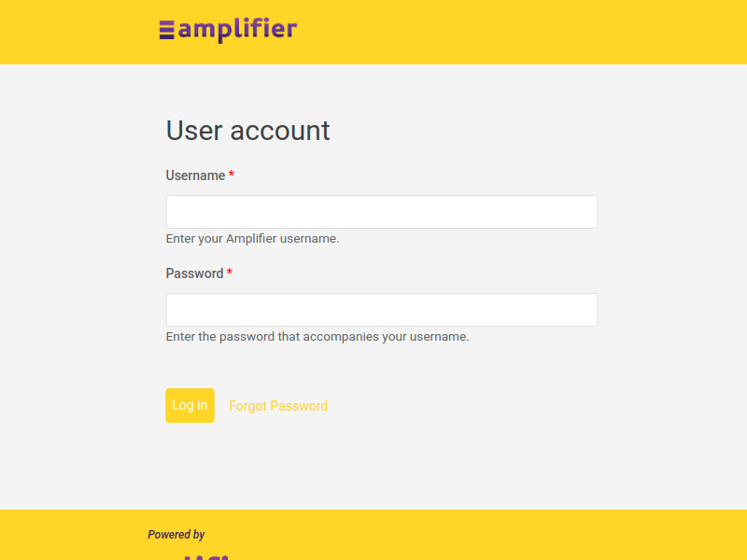The height and width of the screenshot is (560, 747).
Task: Click the password hint text below field
Action: click(317, 337)
